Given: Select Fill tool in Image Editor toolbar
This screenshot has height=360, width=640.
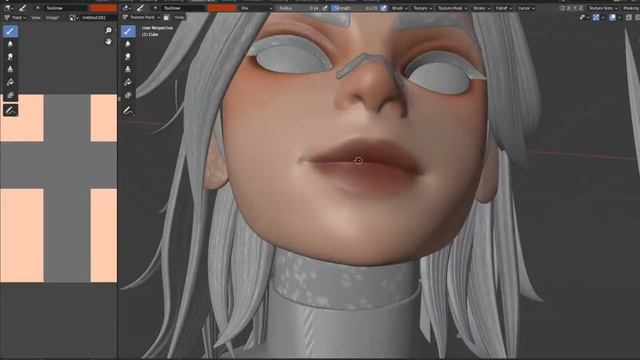Looking at the screenshot, I should 10,82.
